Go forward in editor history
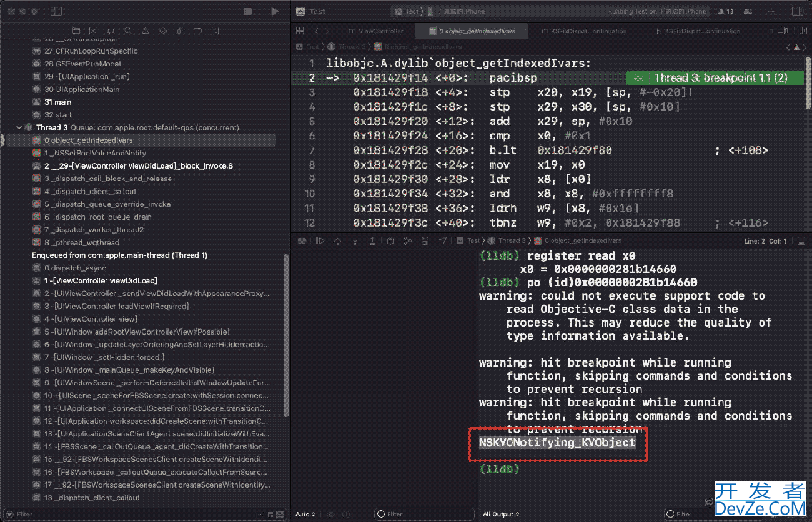The height and width of the screenshot is (522, 812). 328,31
